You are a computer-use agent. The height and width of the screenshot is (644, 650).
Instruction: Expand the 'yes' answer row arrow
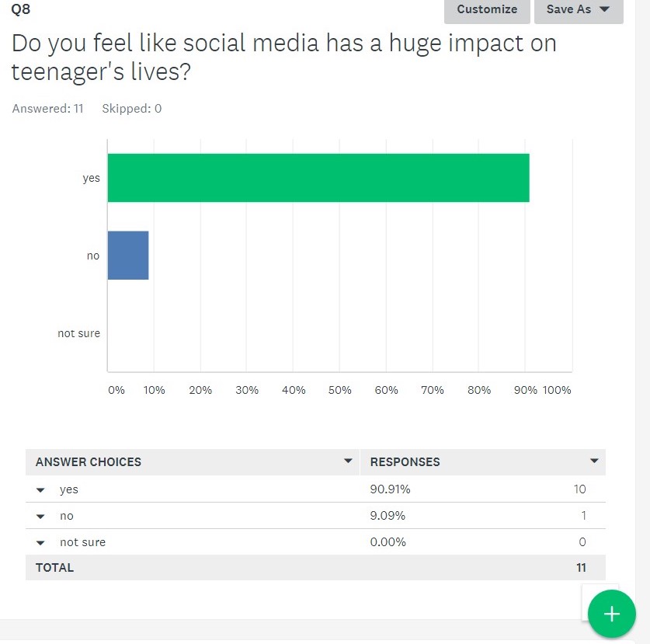click(40, 490)
